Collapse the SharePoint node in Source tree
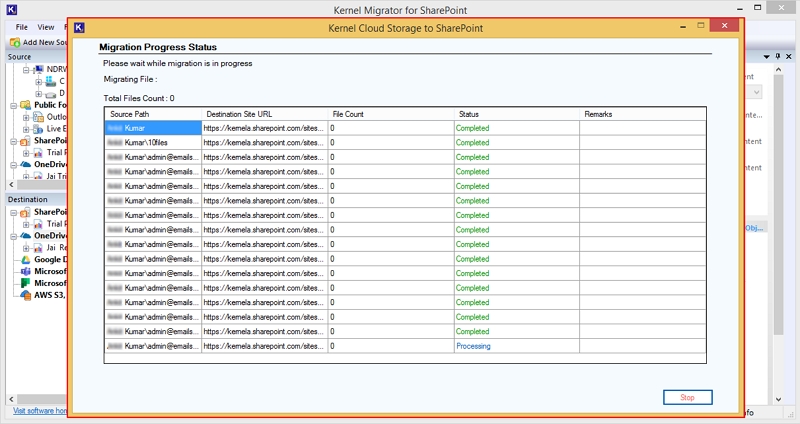Image resolution: width=800 pixels, height=424 pixels. pyautogui.click(x=13, y=141)
